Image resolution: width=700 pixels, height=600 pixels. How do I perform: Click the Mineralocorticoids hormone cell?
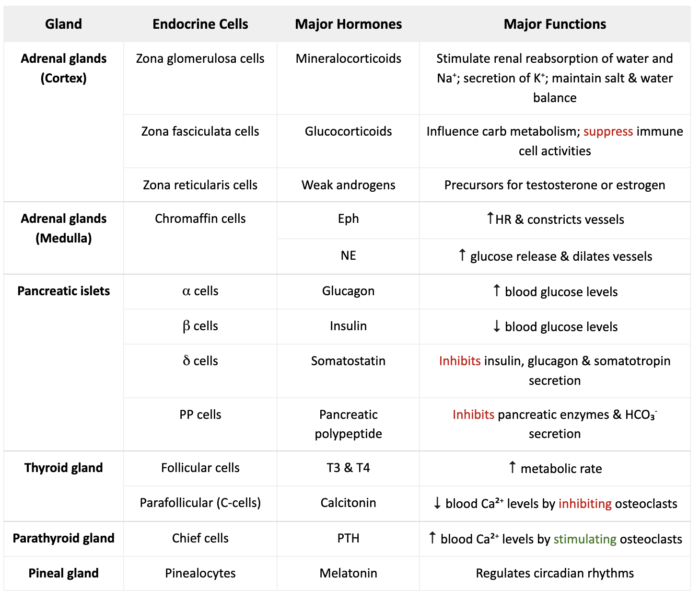[348, 58]
